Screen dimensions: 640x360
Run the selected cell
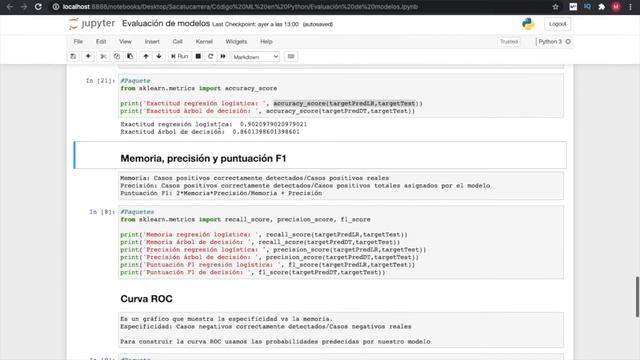(x=180, y=56)
